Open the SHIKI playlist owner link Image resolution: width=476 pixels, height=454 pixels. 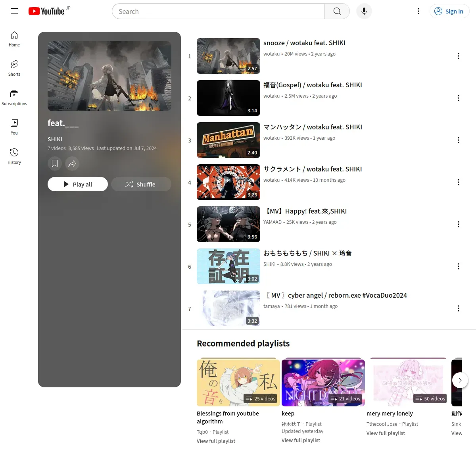click(x=55, y=139)
